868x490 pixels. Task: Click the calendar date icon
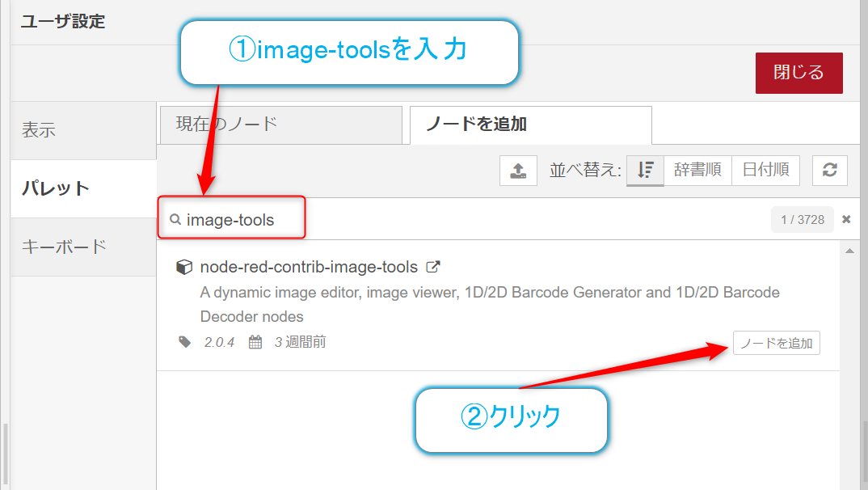click(255, 342)
